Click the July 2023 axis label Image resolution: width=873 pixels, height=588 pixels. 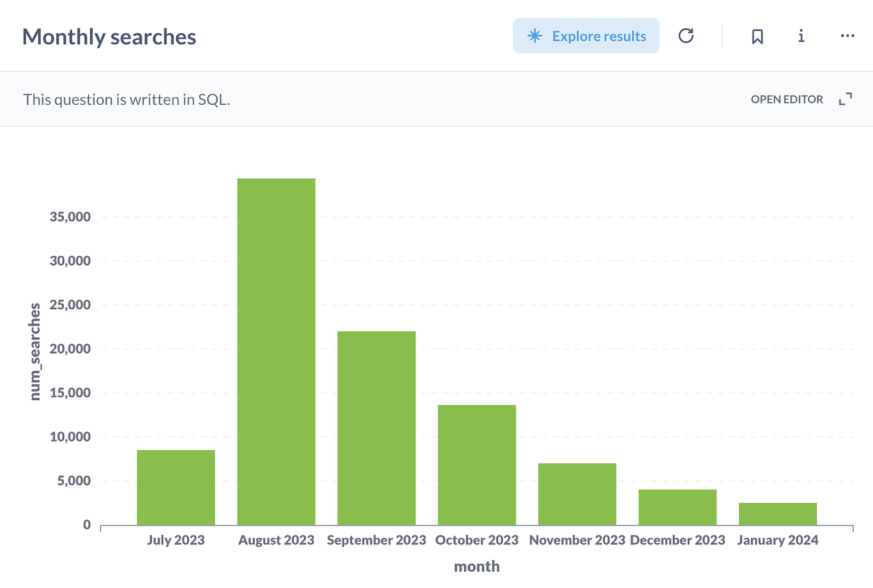pos(176,540)
